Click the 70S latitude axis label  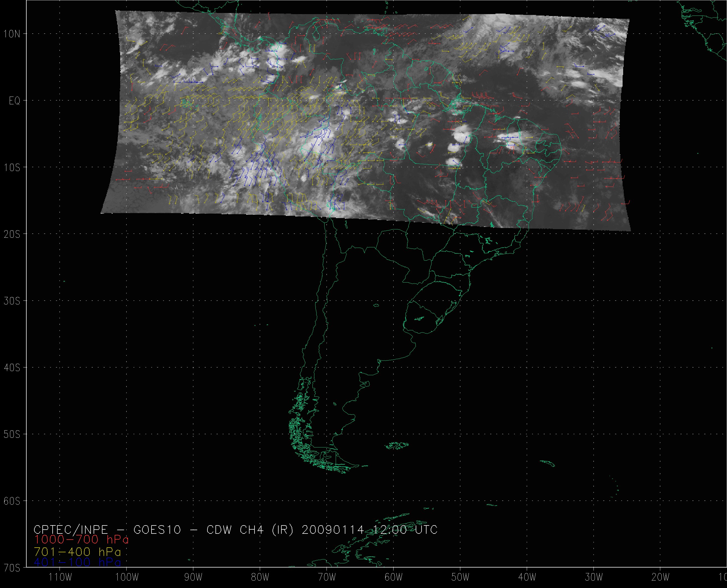12,567
